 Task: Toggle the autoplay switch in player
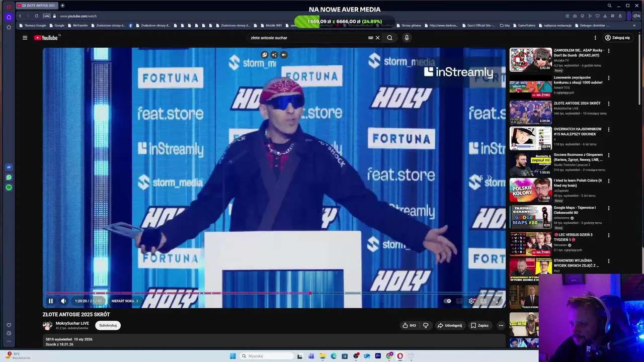click(x=448, y=301)
